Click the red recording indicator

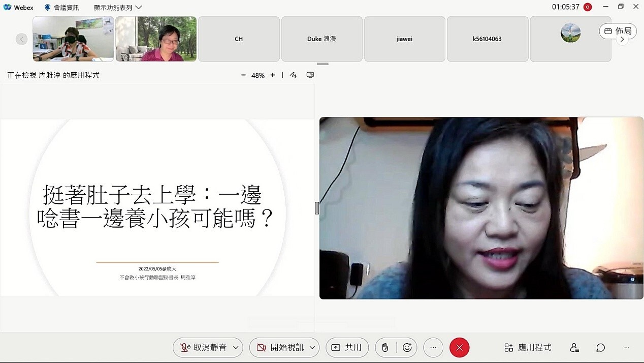[588, 7]
